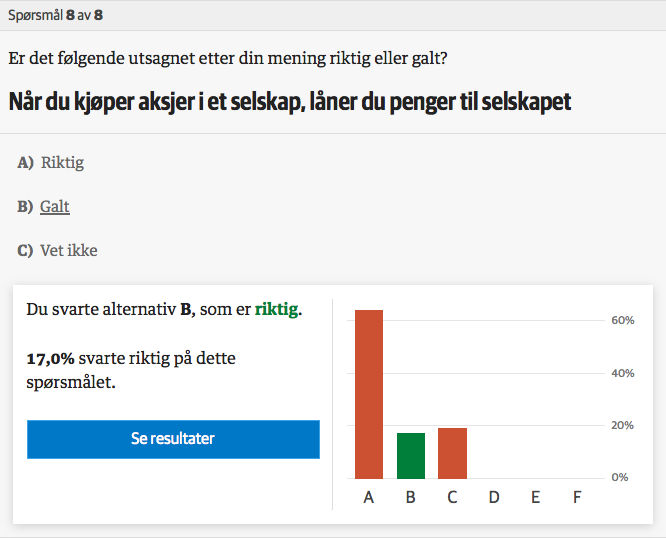Click the F label under the chart
Screen dimensions: 666x538
pyautogui.click(x=577, y=497)
